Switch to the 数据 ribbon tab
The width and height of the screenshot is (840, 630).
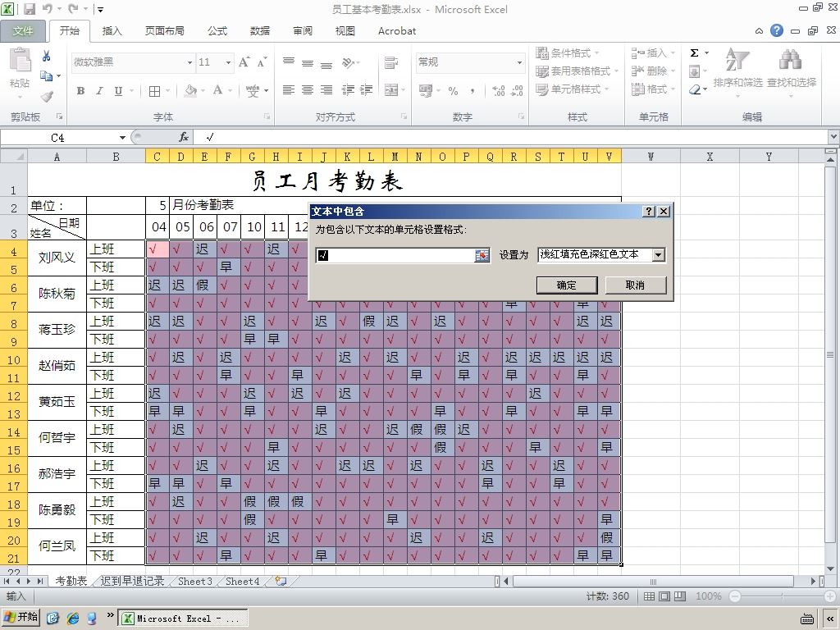(x=260, y=31)
